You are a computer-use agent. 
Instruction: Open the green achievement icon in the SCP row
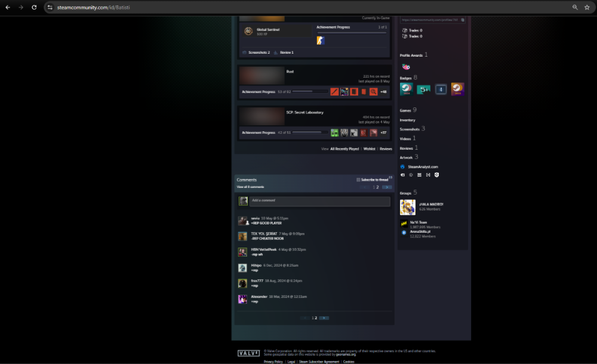pyautogui.click(x=334, y=132)
